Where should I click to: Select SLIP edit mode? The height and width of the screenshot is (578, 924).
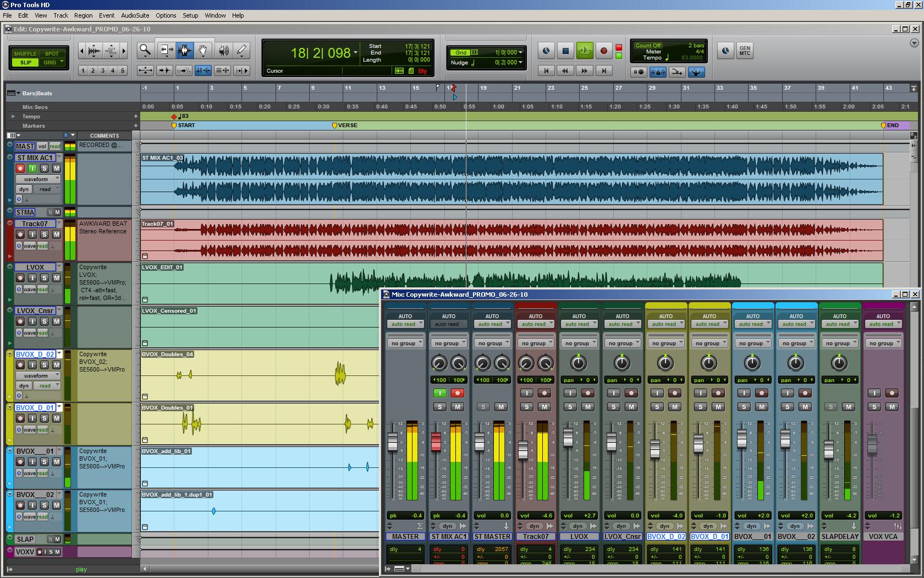click(25, 62)
